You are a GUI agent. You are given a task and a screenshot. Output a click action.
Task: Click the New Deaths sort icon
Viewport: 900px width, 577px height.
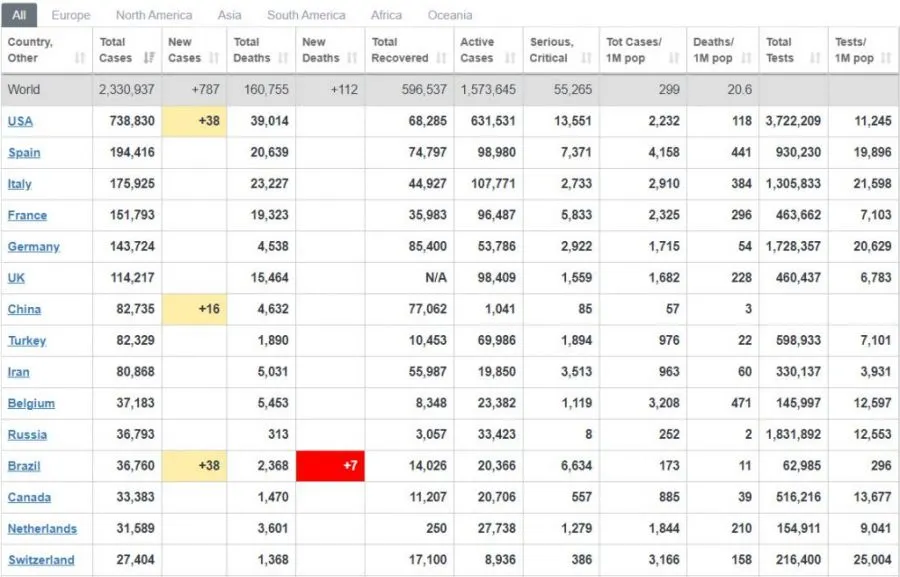coord(353,58)
